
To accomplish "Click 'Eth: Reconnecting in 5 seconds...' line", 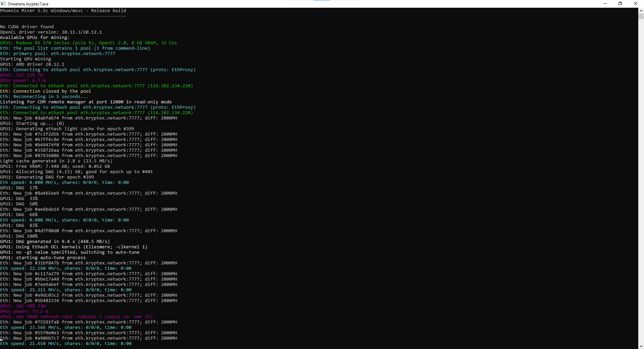I will [x=44, y=97].
